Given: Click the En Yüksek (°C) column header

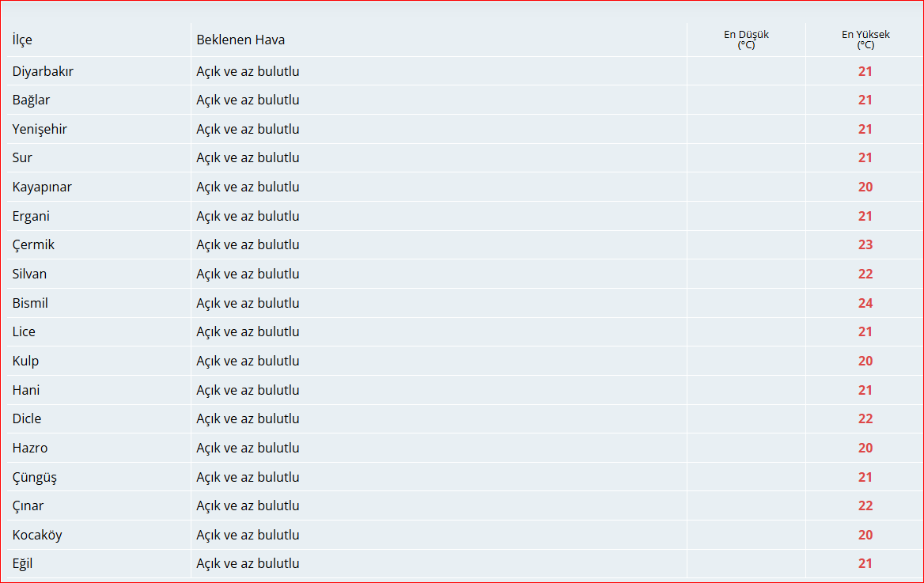Looking at the screenshot, I should pyautogui.click(x=865, y=40).
